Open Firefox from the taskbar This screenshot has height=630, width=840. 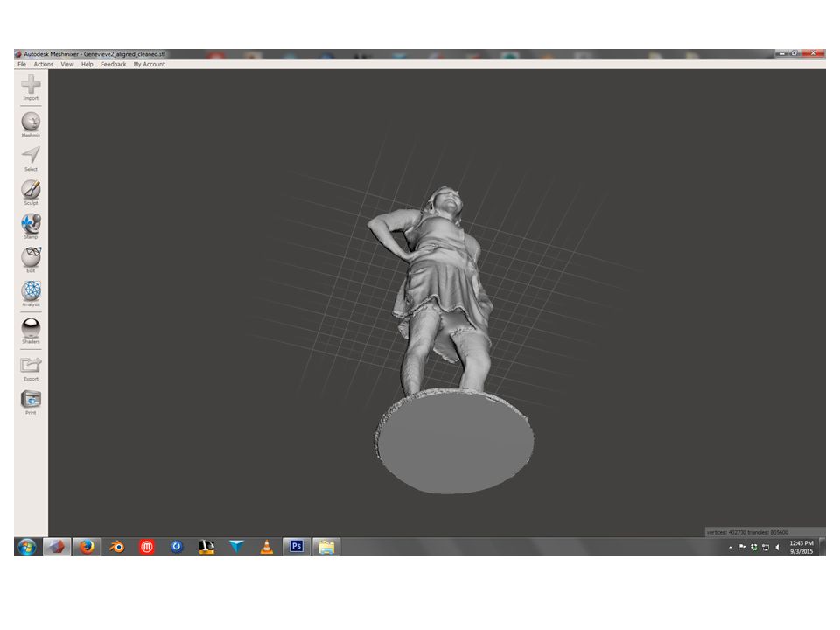[87, 547]
